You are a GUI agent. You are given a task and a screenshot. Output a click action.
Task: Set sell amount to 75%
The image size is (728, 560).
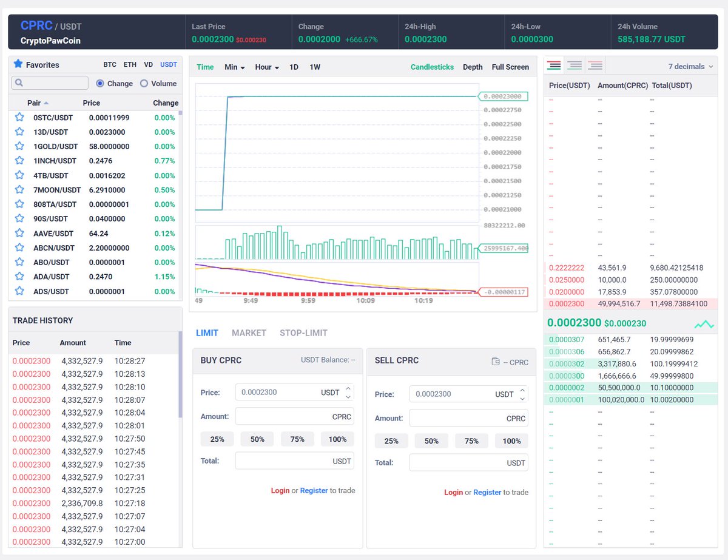click(x=471, y=441)
